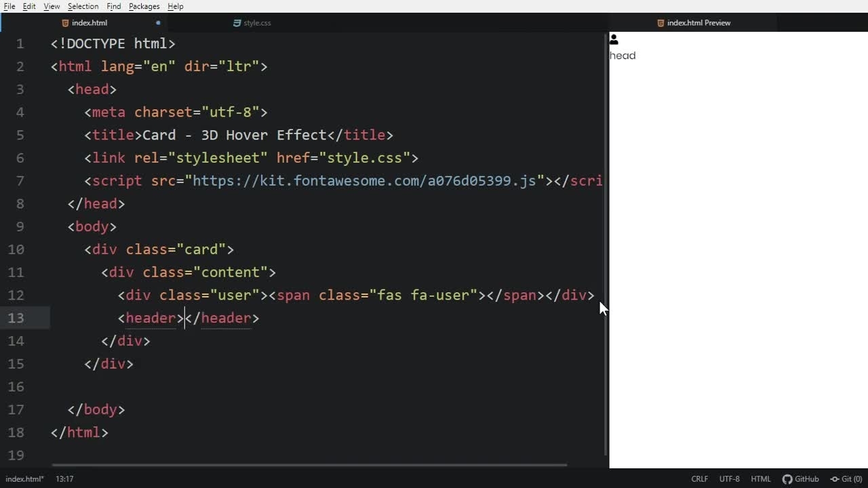Click the CSS file icon on style.css tab

point(237,23)
